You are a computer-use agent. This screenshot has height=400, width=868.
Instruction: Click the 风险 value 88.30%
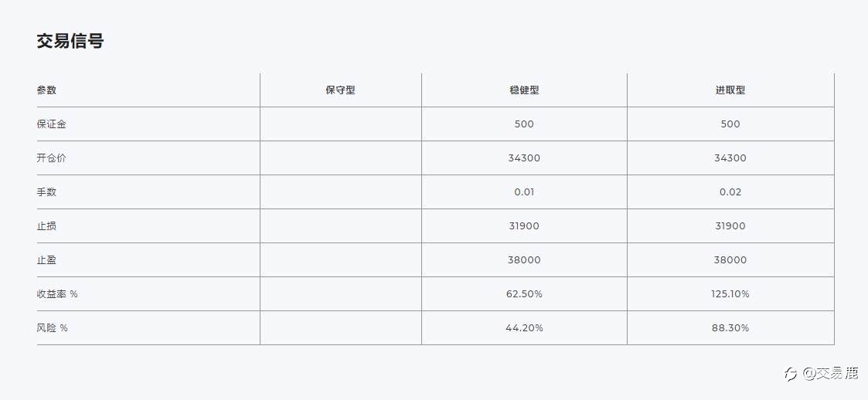[730, 327]
